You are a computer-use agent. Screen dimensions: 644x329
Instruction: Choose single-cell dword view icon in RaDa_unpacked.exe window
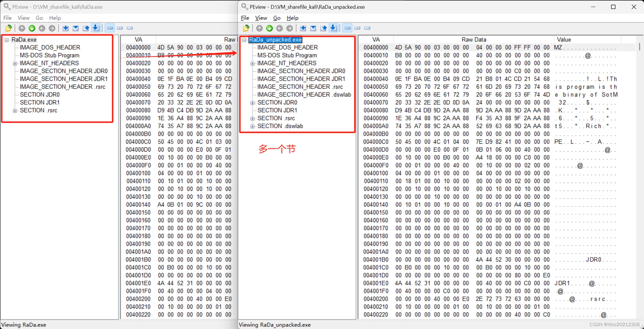coord(367,28)
